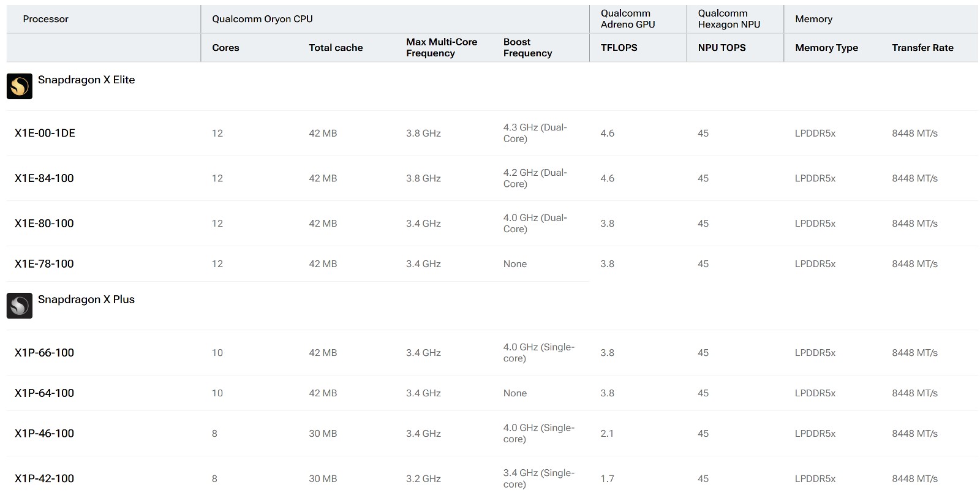
Task: Click 42 MB cache in X1P-64-100 row
Action: 323,393
